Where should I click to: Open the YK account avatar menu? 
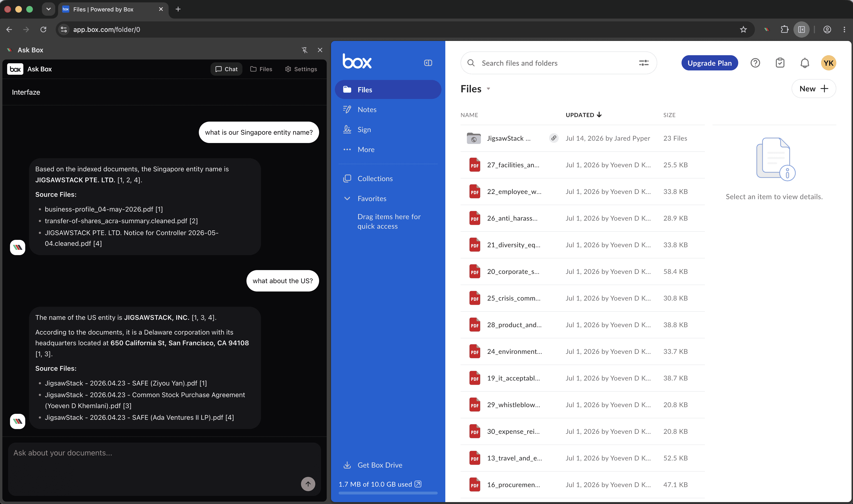pyautogui.click(x=828, y=63)
